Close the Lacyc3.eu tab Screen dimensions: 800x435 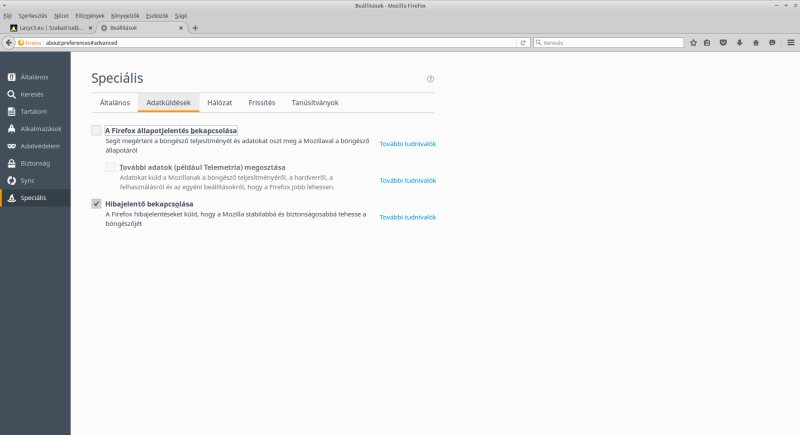[90, 28]
